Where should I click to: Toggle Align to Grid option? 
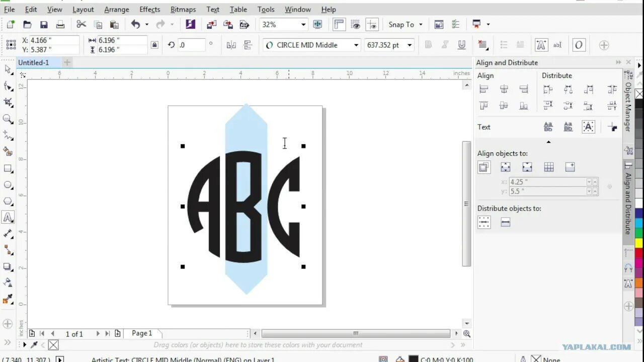pyautogui.click(x=549, y=167)
